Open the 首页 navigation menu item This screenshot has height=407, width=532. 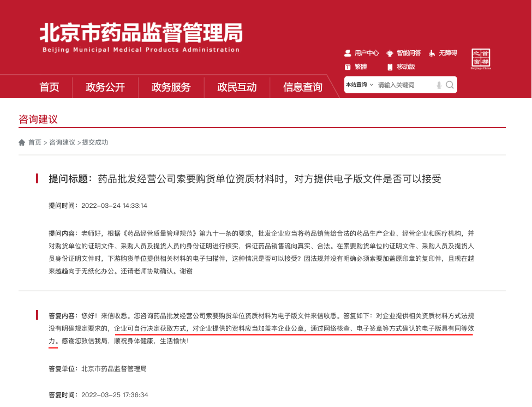click(49, 86)
